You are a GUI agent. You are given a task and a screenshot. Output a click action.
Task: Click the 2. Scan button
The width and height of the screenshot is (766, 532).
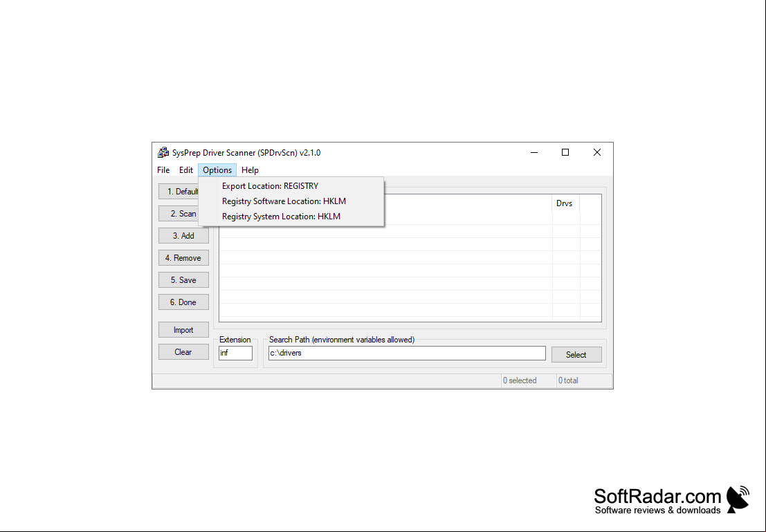pos(179,214)
